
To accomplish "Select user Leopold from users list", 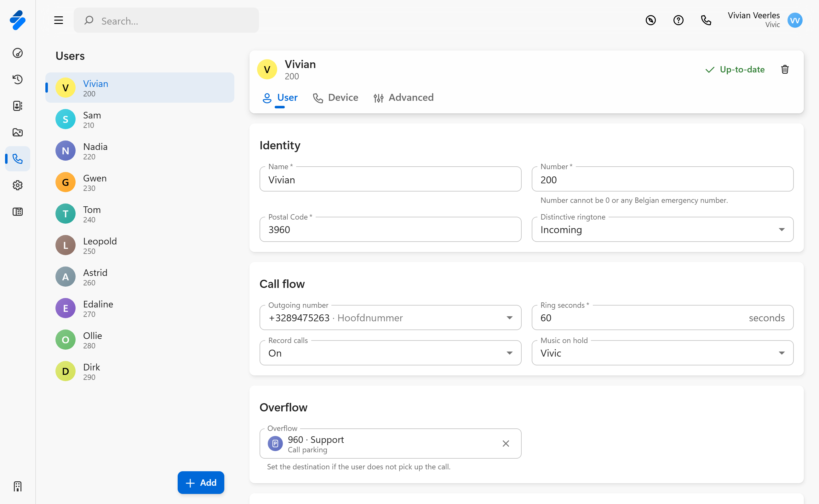I will (100, 245).
